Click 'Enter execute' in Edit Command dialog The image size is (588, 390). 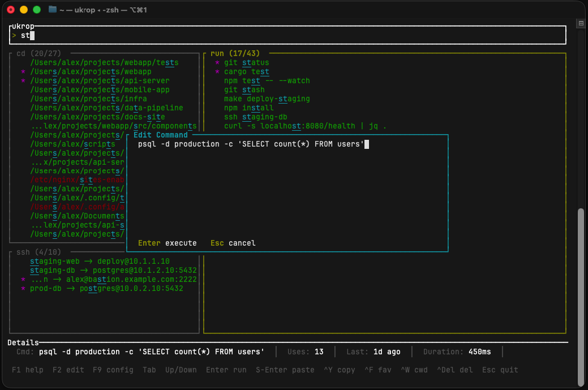pyautogui.click(x=168, y=243)
